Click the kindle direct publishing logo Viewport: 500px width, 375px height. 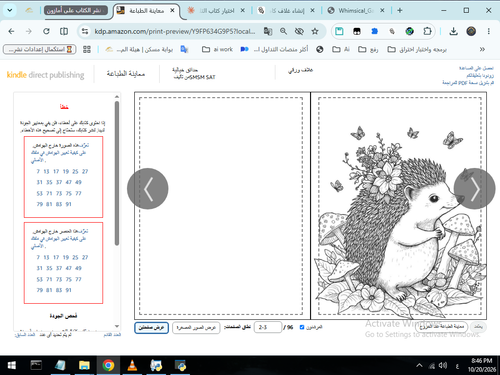click(45, 75)
